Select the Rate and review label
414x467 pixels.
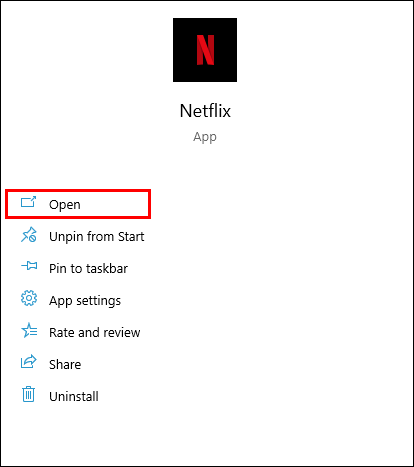point(95,332)
